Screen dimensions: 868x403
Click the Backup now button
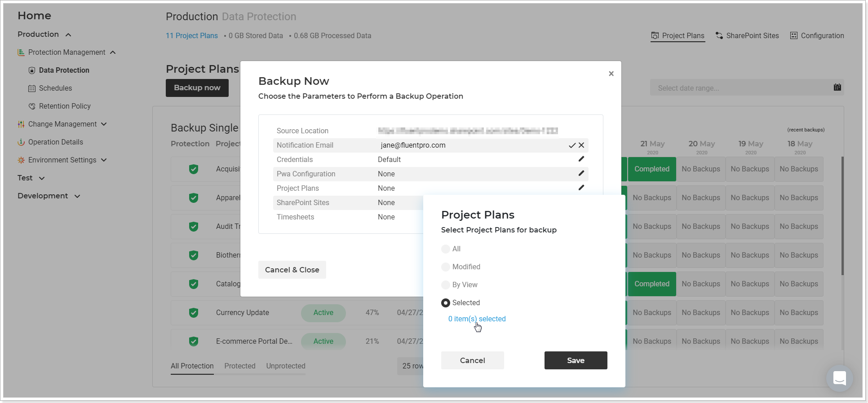pyautogui.click(x=197, y=88)
